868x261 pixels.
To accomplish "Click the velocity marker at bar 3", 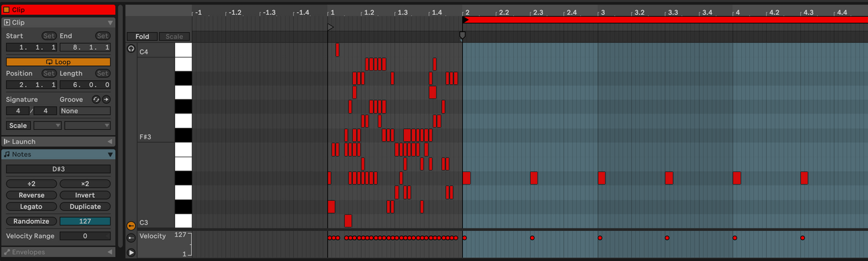I will [x=599, y=238].
